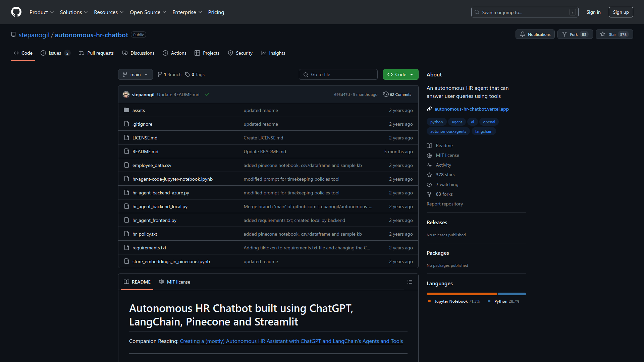Open the Actions tab
The width and height of the screenshot is (644, 362).
pos(174,53)
